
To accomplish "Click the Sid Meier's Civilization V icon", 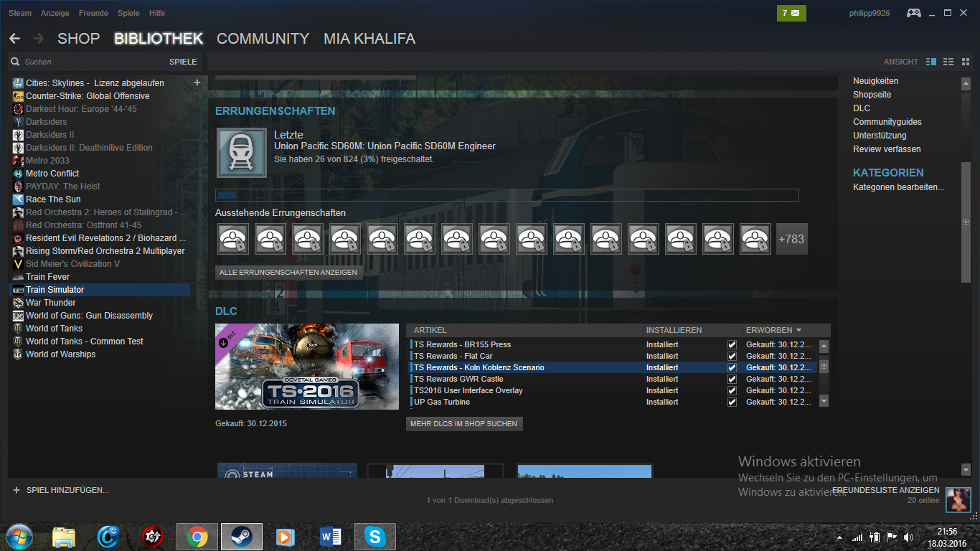I will (x=19, y=264).
